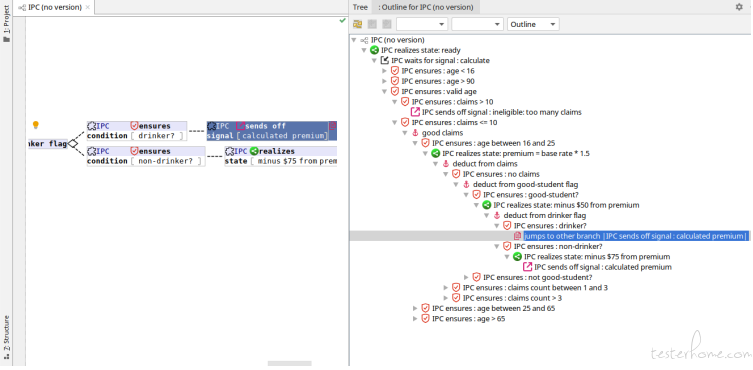Screen dimensions: 753x370
Task: Click the horizontal scrollbar under the diagram
Action: (290, 364)
